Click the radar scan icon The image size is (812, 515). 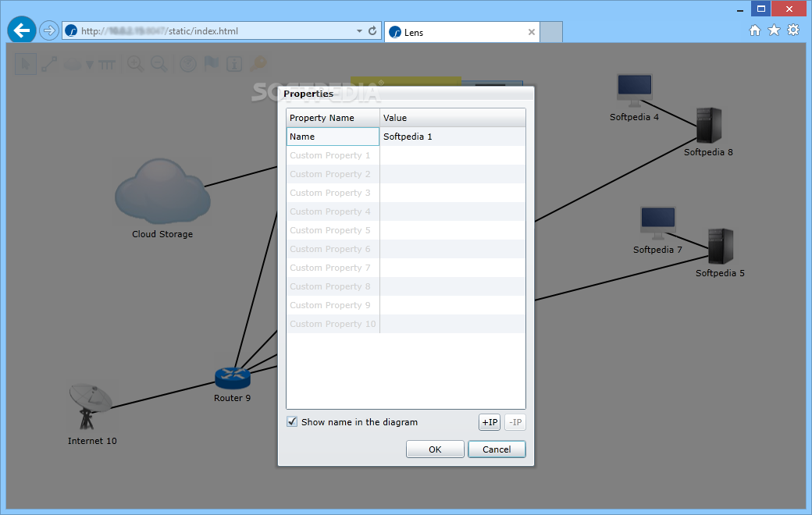(188, 64)
